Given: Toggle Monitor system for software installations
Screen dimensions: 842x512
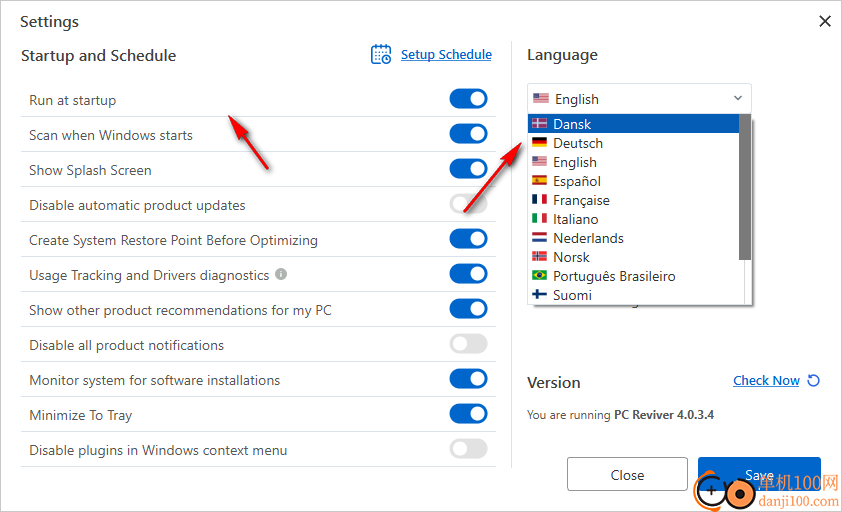Looking at the screenshot, I should (468, 379).
